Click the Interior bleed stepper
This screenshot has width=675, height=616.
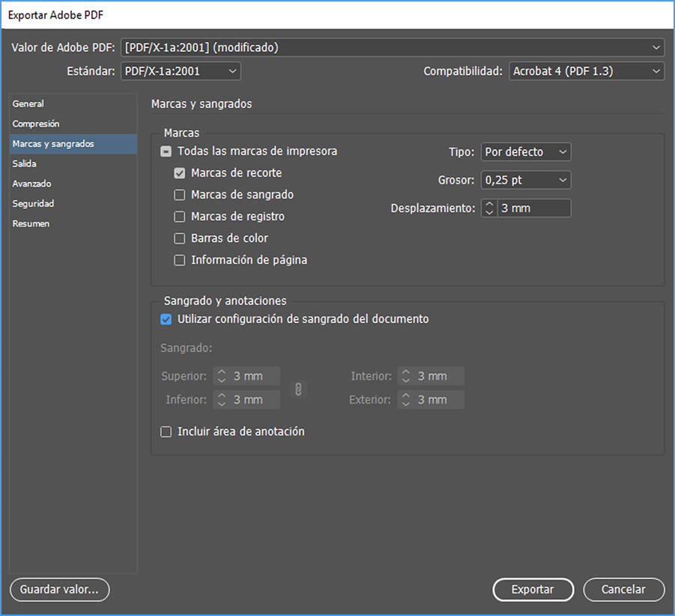pos(406,376)
